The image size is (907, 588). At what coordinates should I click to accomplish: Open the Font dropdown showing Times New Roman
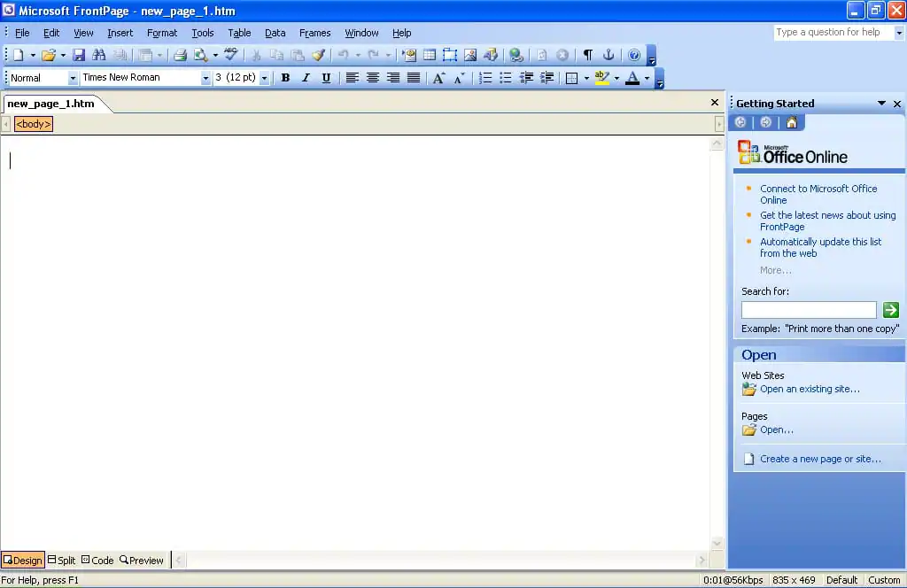205,78
